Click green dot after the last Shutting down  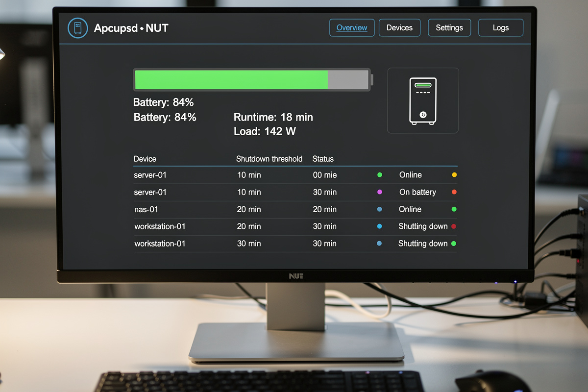[454, 244]
